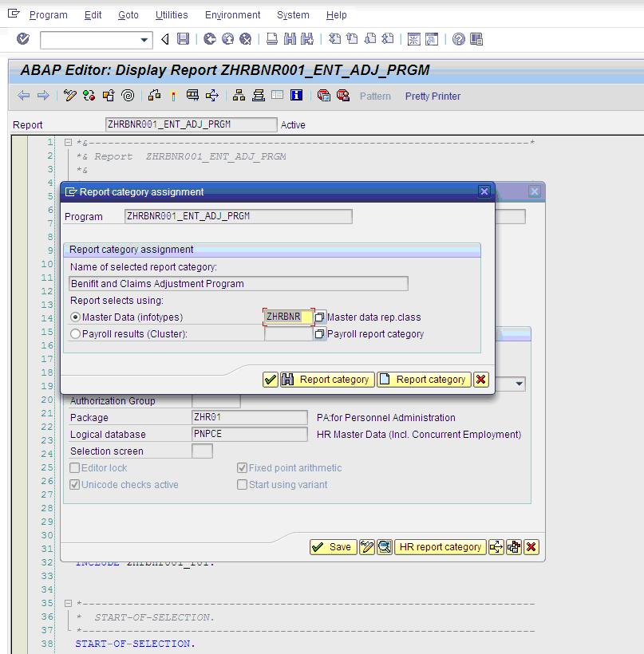Click the Print icon in standard toolbar
Viewport: 644px width, 654px height.
click(x=272, y=39)
